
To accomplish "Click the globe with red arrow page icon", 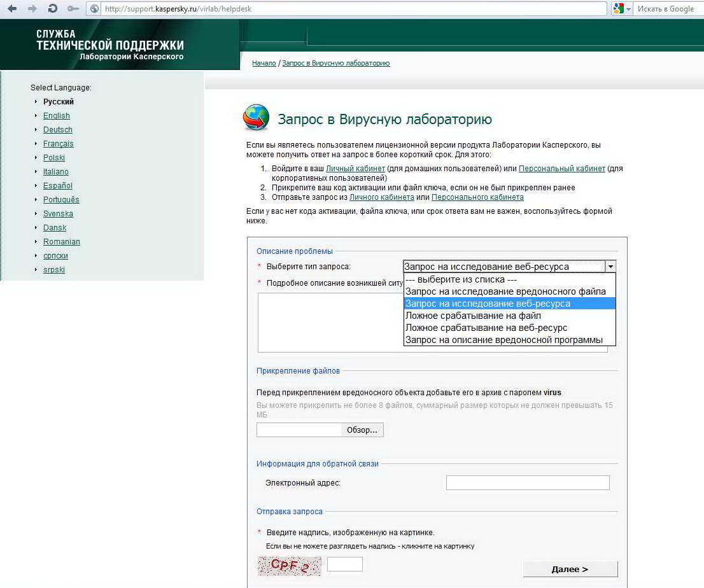I will [256, 118].
